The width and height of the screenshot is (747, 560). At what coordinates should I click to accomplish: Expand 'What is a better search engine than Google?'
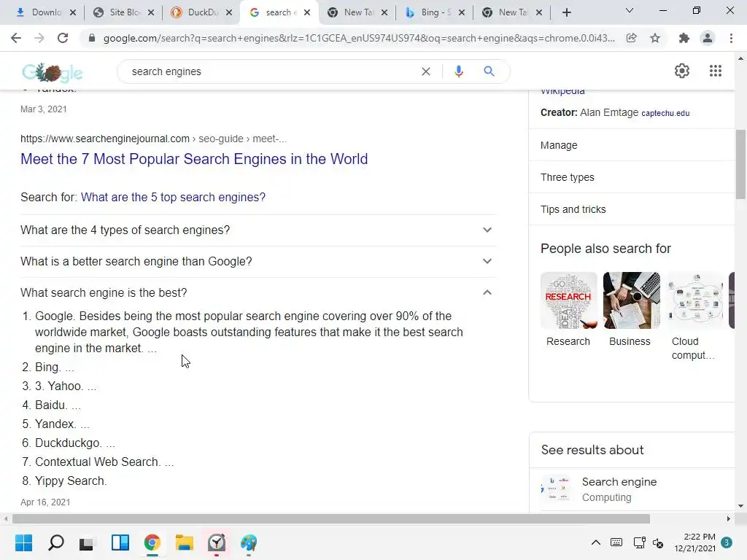click(x=258, y=262)
